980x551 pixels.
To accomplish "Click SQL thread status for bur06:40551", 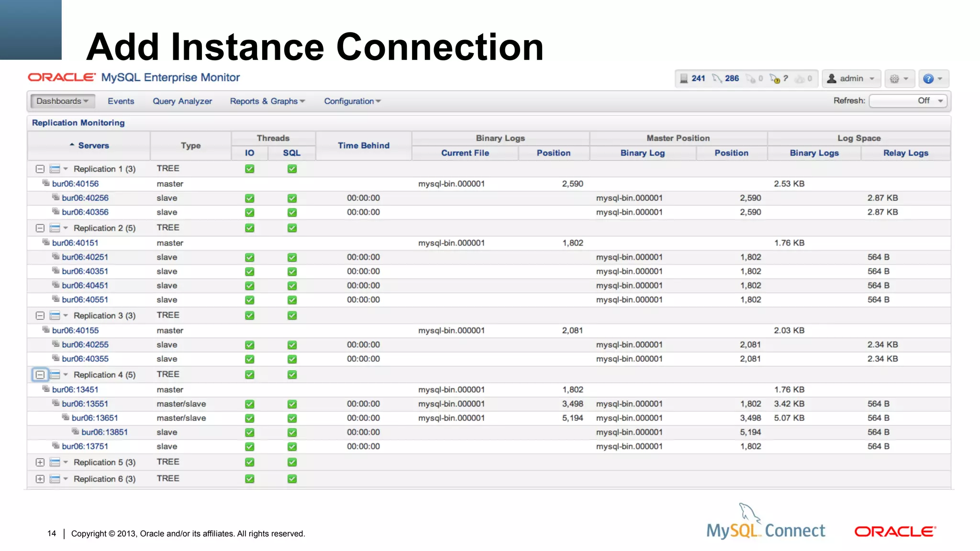I will tap(292, 300).
